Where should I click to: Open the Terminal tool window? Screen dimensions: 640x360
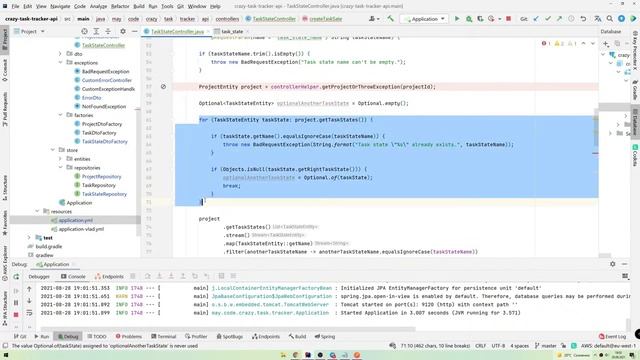(x=163, y=336)
